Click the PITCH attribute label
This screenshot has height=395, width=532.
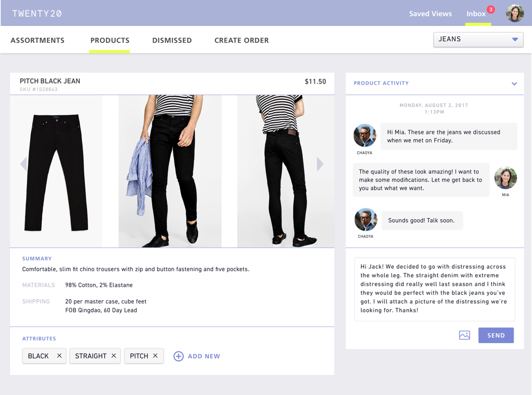[139, 356]
